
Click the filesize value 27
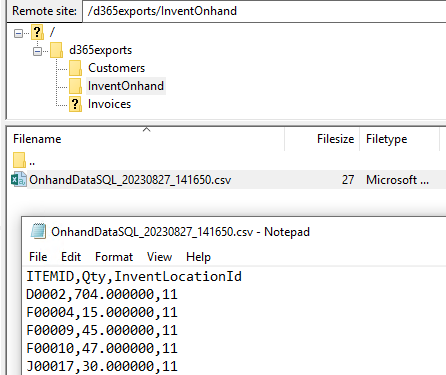348,180
